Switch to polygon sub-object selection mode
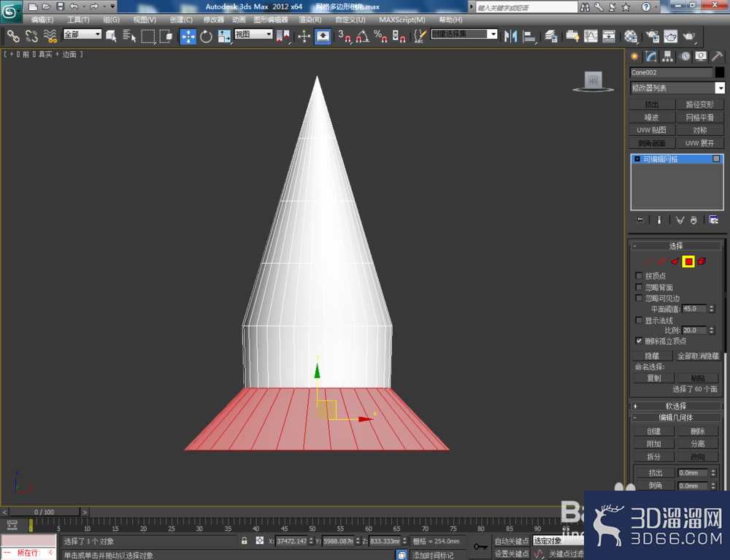The width and height of the screenshot is (730, 560). [x=688, y=261]
